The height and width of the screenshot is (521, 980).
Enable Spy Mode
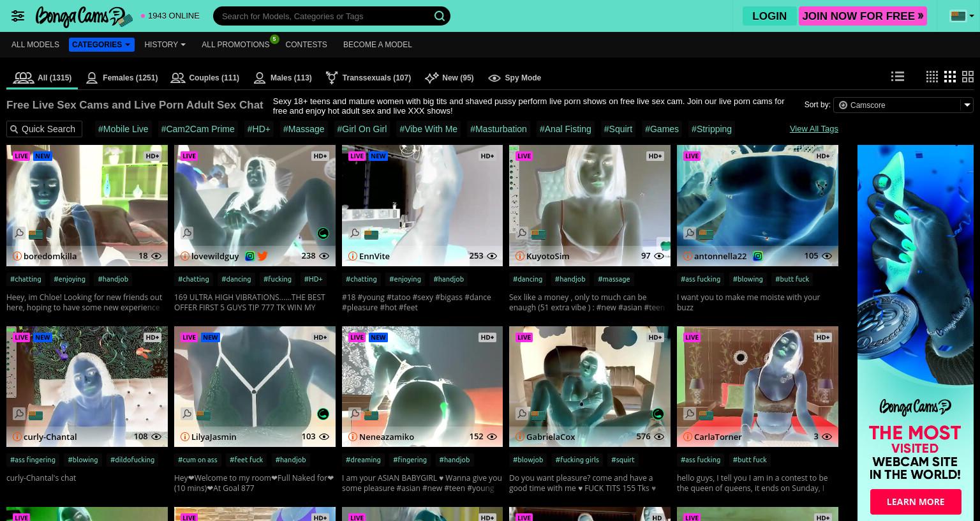click(514, 78)
